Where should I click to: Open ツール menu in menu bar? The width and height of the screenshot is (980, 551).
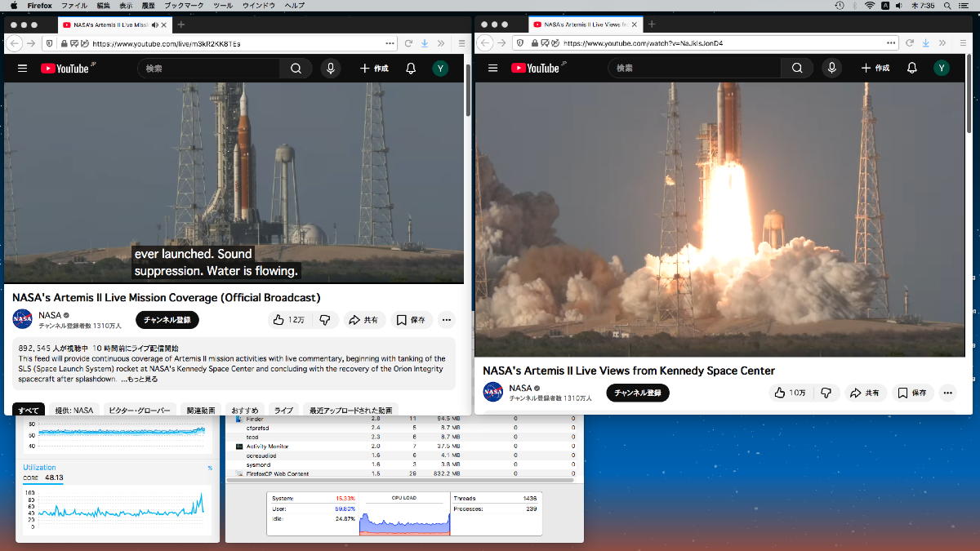pyautogui.click(x=222, y=5)
